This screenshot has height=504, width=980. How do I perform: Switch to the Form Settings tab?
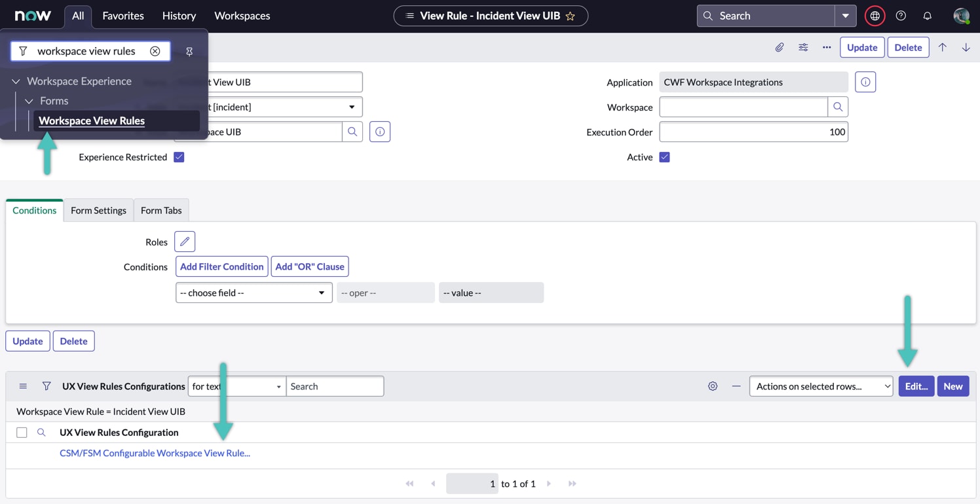click(x=98, y=210)
